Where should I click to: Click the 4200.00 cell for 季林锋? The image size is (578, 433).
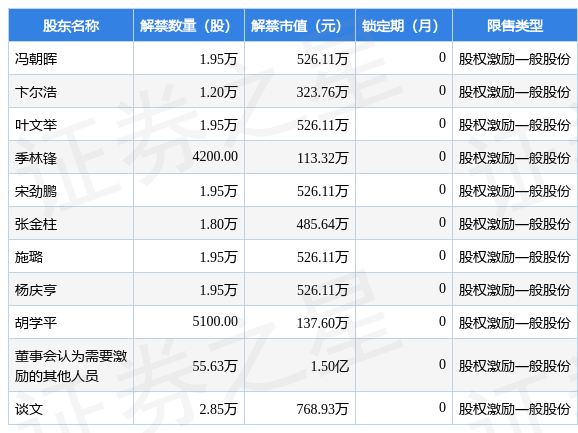pyautogui.click(x=215, y=157)
